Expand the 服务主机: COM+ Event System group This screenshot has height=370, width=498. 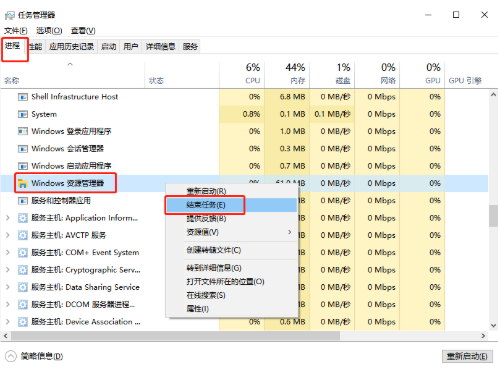coord(7,252)
